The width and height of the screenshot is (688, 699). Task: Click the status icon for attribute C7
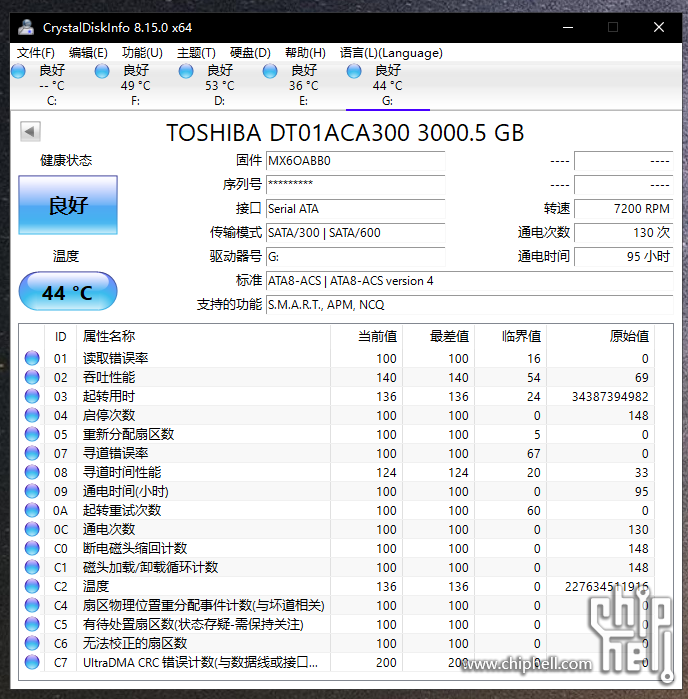(32, 662)
